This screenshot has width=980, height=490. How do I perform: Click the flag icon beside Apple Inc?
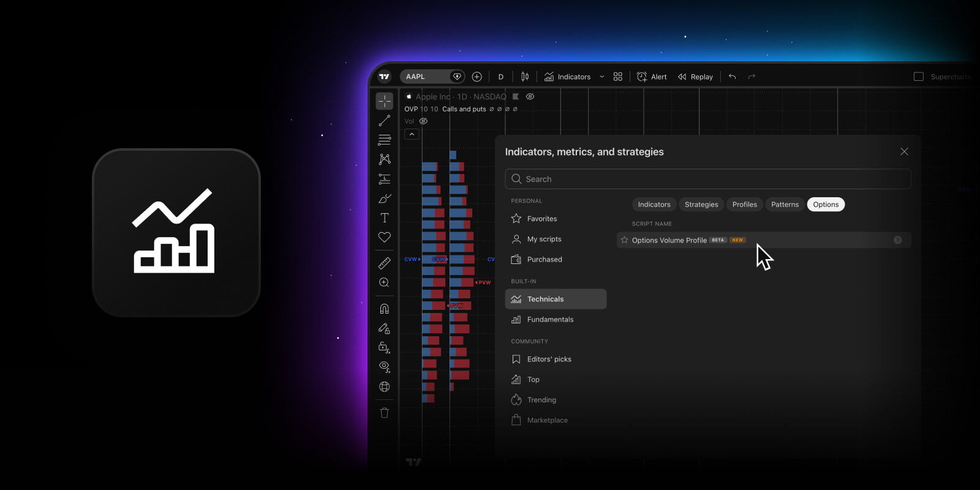pyautogui.click(x=516, y=97)
